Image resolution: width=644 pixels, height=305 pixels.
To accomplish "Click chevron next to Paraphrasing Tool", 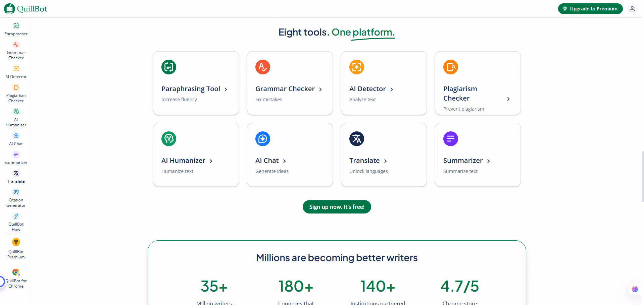I will [x=226, y=89].
